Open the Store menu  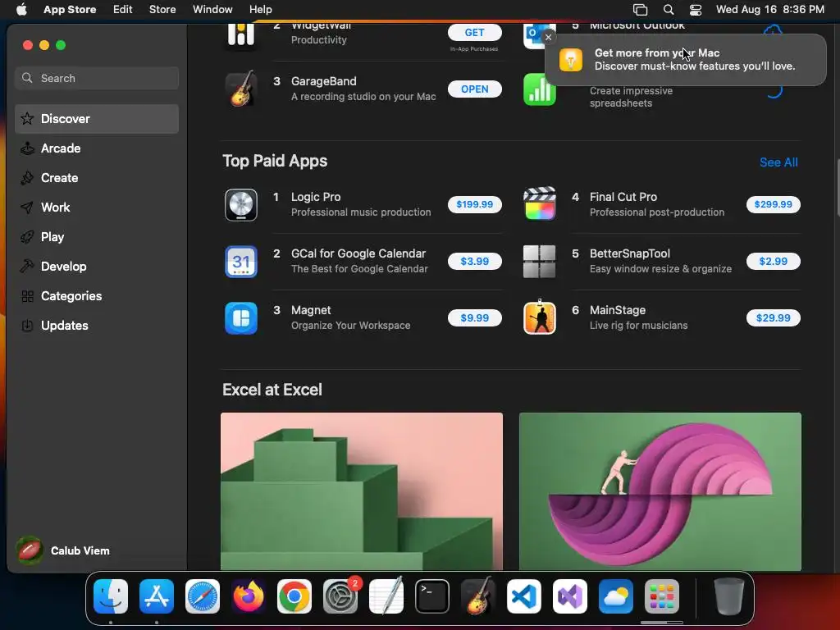pyautogui.click(x=162, y=10)
